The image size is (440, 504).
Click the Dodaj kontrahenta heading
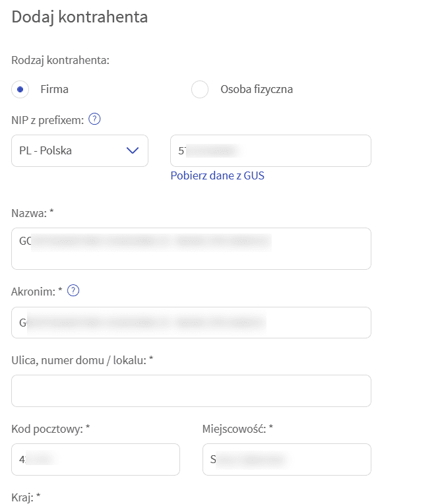pyautogui.click(x=80, y=17)
